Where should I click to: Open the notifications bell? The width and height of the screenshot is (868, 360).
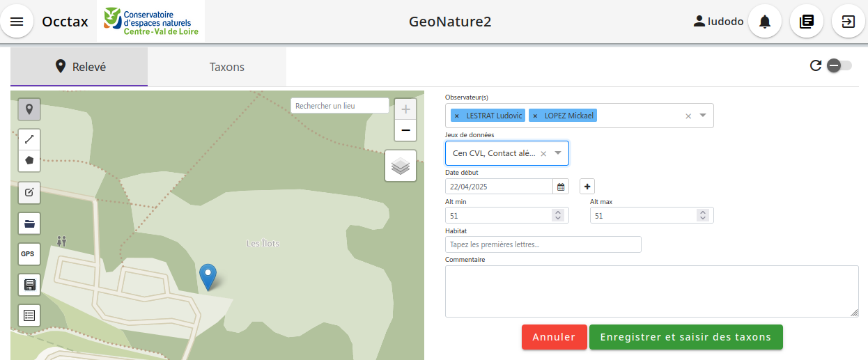[765, 22]
